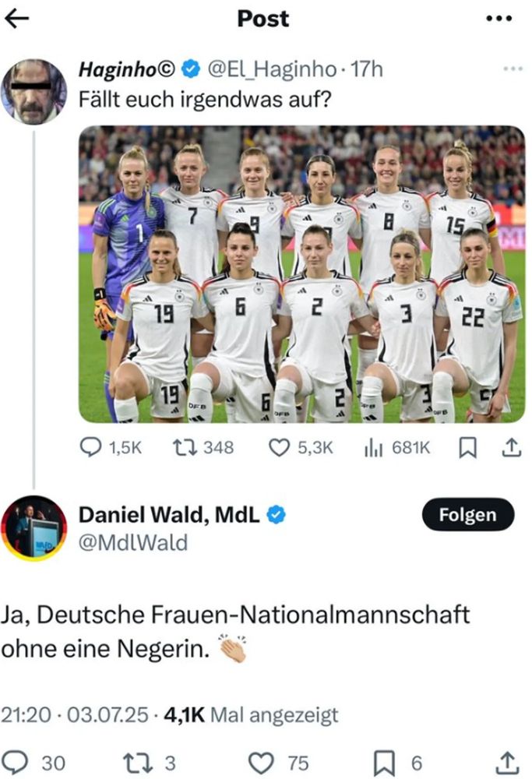The image size is (532, 779).
Task: Click the Folgen button
Action: coord(468,515)
